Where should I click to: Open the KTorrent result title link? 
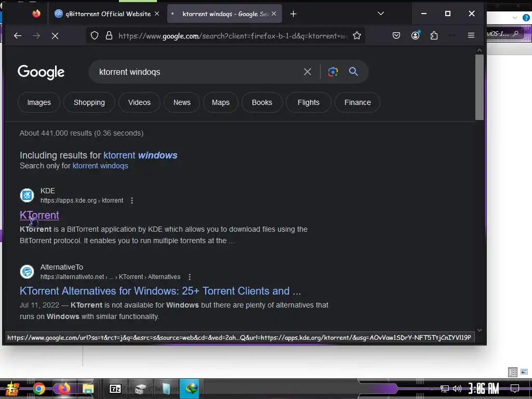[39, 215]
